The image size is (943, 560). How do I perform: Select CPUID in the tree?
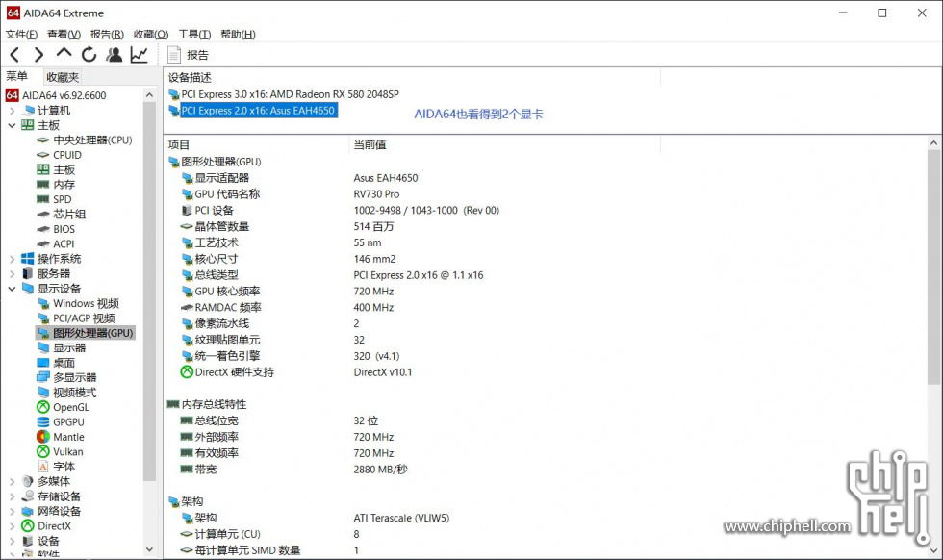coord(59,155)
